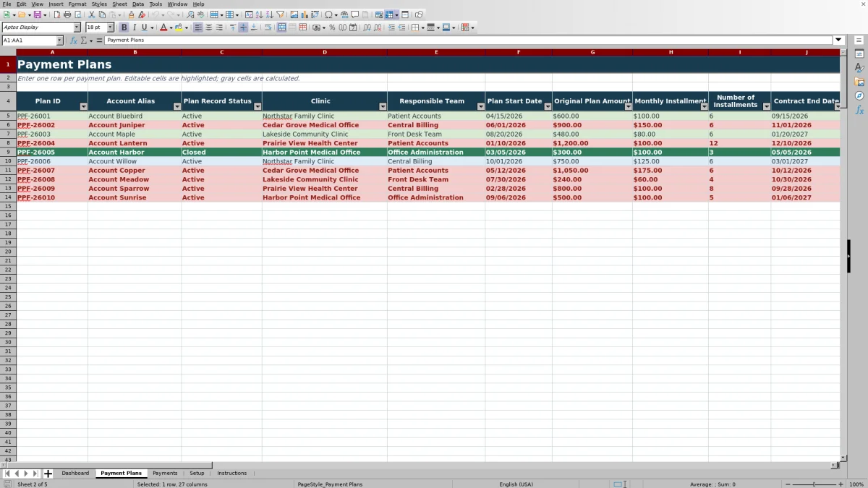Toggle Italic formatting button
Viewport: 868px width, 488px height.
(134, 27)
